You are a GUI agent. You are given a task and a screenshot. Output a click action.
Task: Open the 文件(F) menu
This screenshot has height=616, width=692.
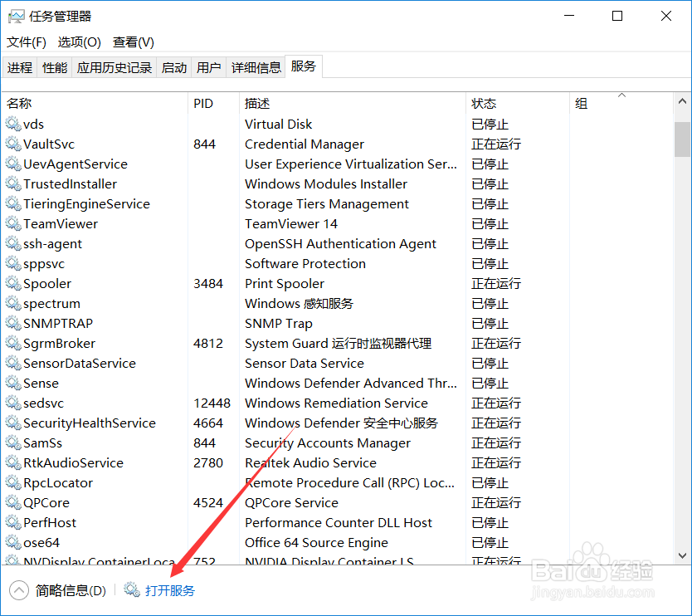[26, 42]
